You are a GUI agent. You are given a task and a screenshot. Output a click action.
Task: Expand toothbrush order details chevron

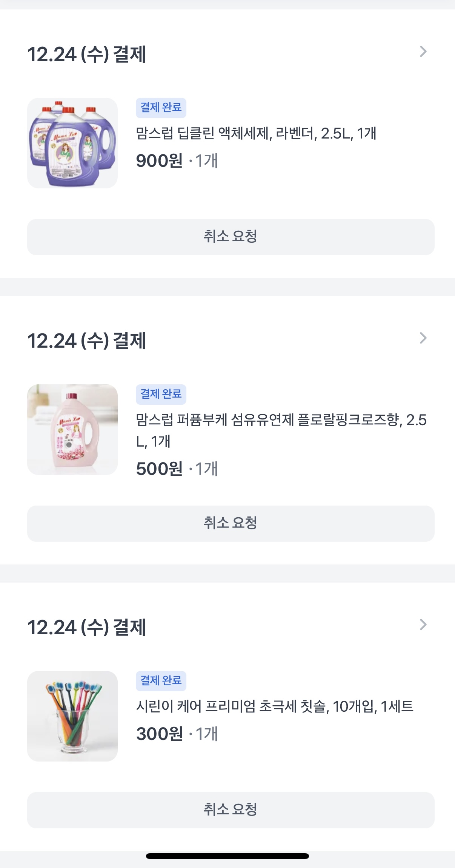coord(423,625)
